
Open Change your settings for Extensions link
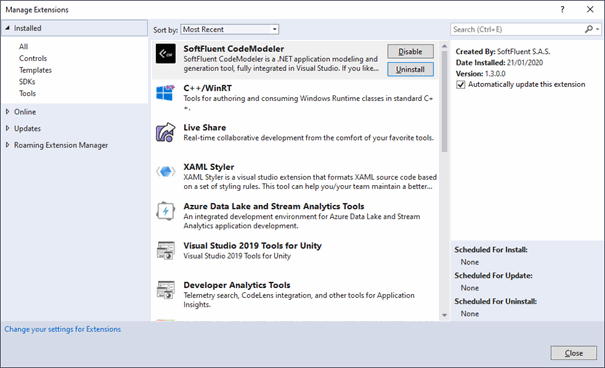pos(63,329)
